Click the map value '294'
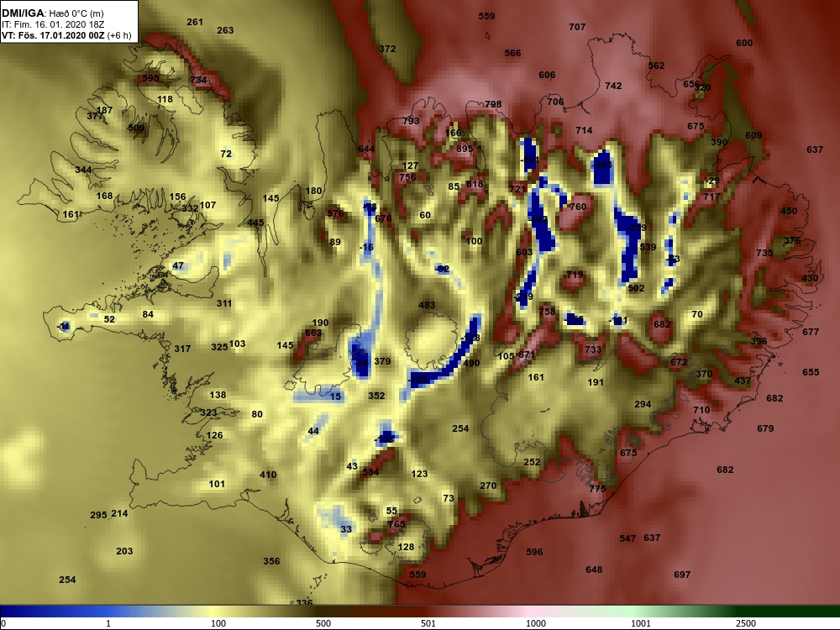Image resolution: width=840 pixels, height=630 pixels. [643, 405]
